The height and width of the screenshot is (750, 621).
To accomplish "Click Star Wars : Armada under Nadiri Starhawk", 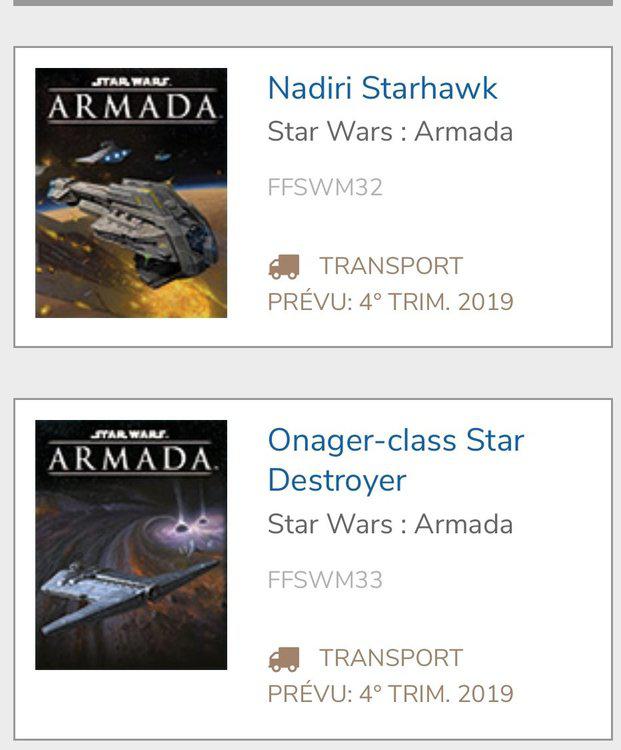I will (x=390, y=132).
